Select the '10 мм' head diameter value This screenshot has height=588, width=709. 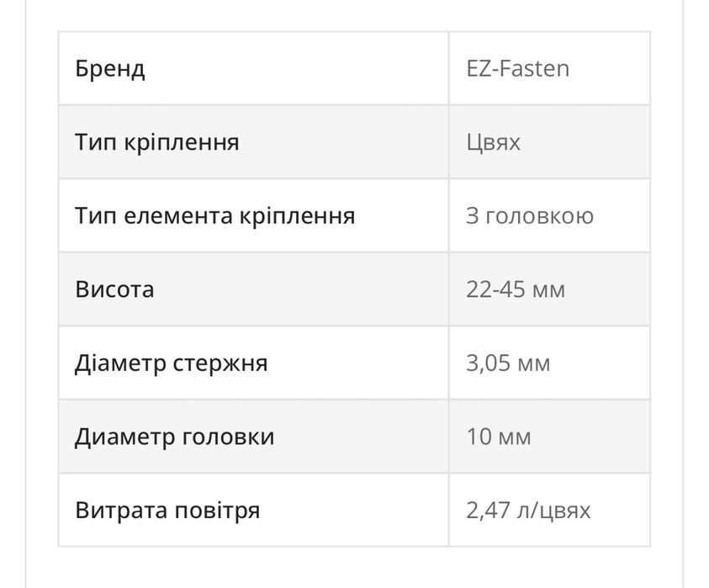tap(499, 437)
